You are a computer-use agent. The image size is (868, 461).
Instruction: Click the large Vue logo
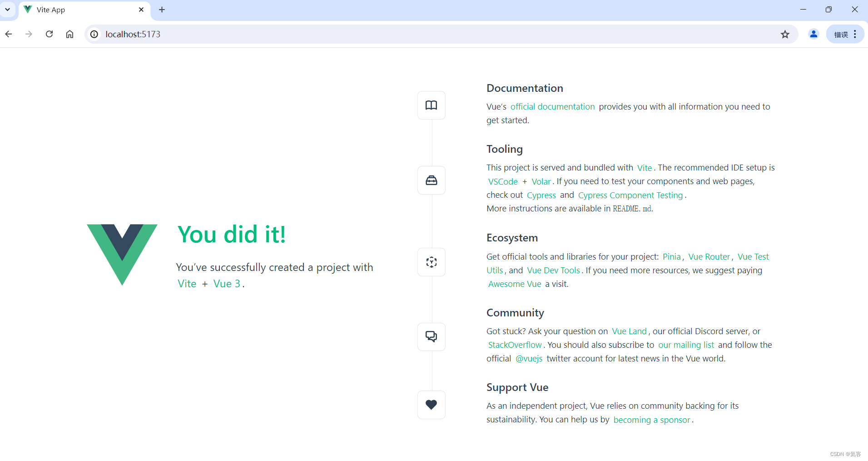122,255
